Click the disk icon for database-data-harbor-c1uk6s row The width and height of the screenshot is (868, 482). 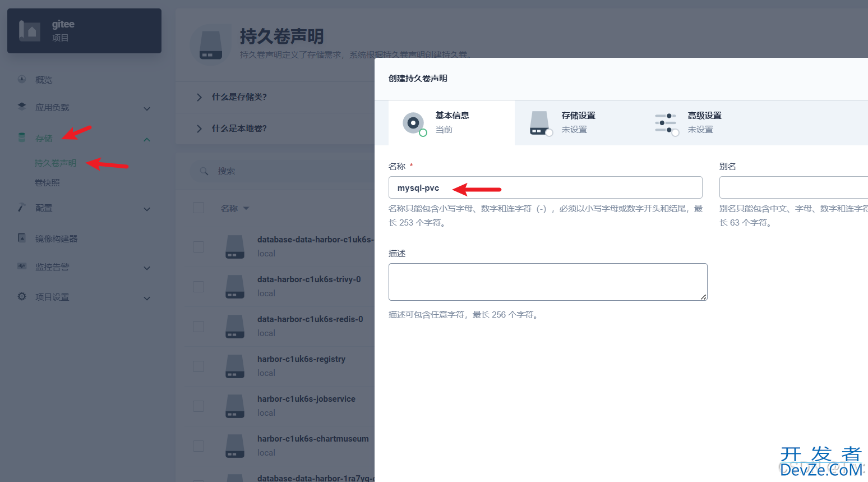pos(235,246)
